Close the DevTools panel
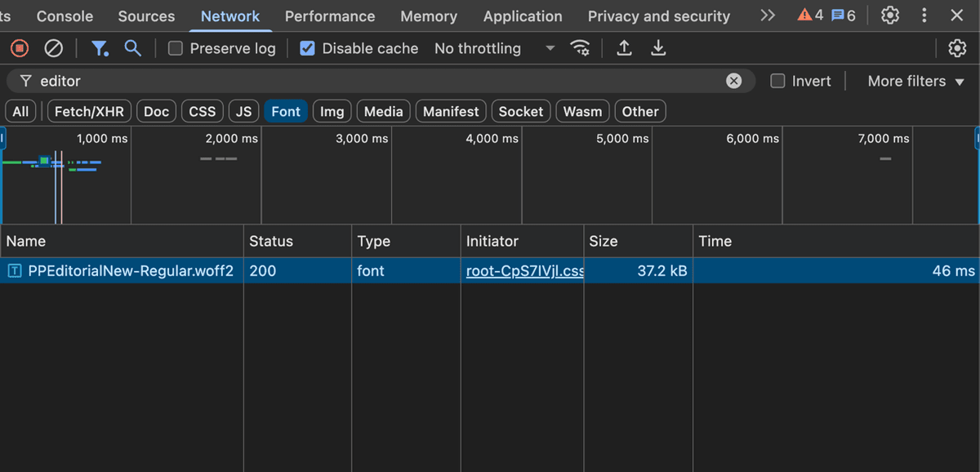 click(x=957, y=16)
